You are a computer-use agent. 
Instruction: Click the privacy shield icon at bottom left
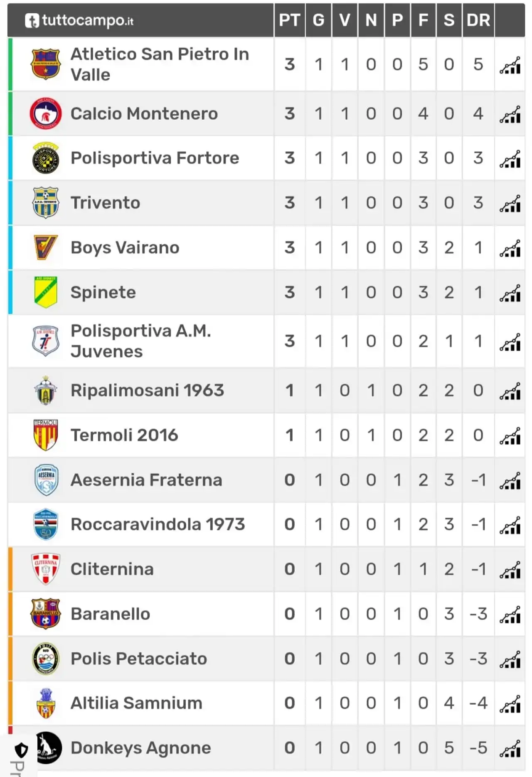pyautogui.click(x=21, y=750)
